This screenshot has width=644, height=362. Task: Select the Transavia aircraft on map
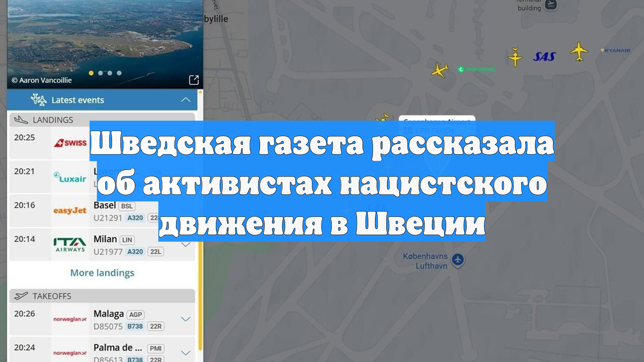(x=440, y=70)
